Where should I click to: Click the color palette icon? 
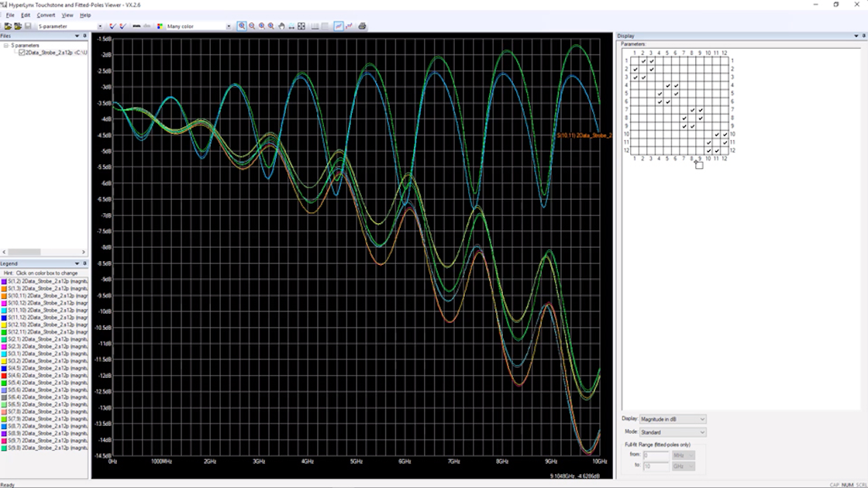160,26
